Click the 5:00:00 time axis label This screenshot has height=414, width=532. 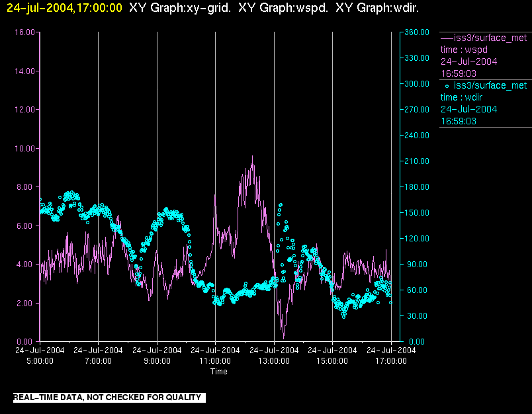(x=40, y=361)
